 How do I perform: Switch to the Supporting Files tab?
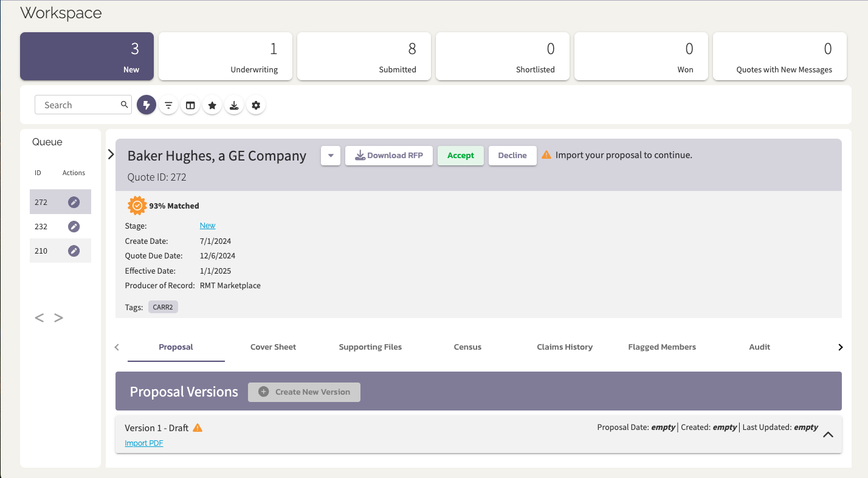coord(371,347)
